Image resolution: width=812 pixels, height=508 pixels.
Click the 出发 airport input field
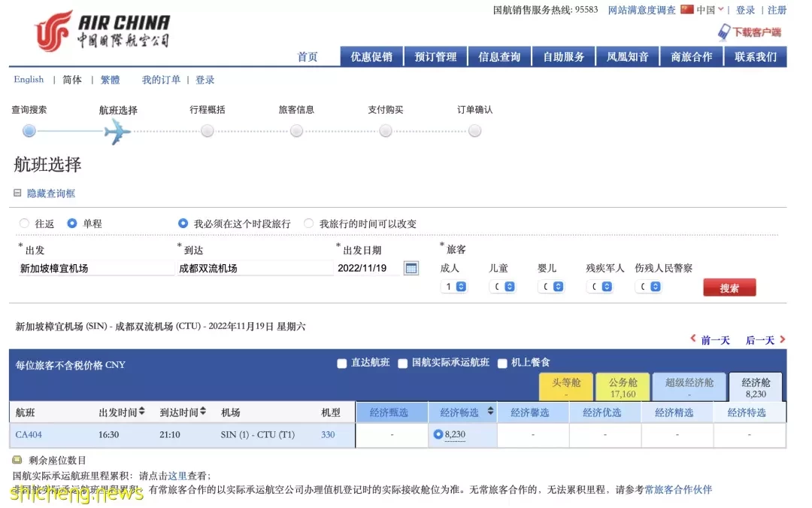pyautogui.click(x=95, y=268)
